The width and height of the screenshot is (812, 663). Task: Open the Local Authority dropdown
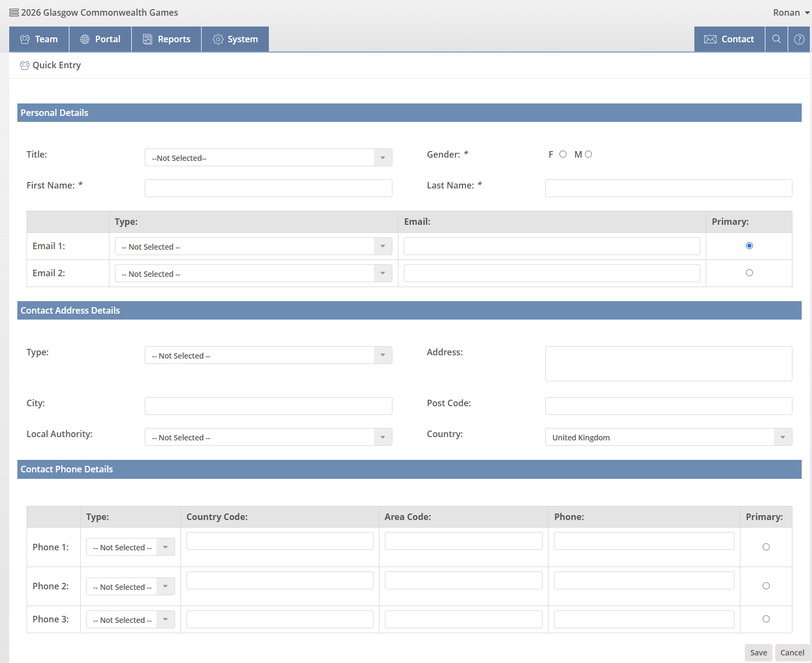tap(268, 437)
